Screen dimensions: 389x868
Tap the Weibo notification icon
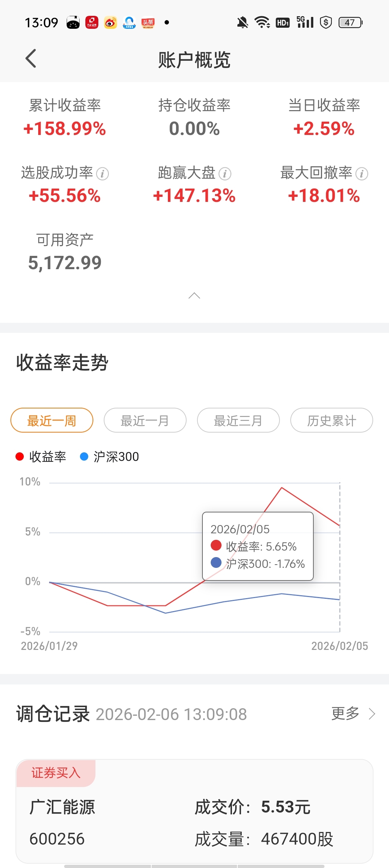(111, 23)
